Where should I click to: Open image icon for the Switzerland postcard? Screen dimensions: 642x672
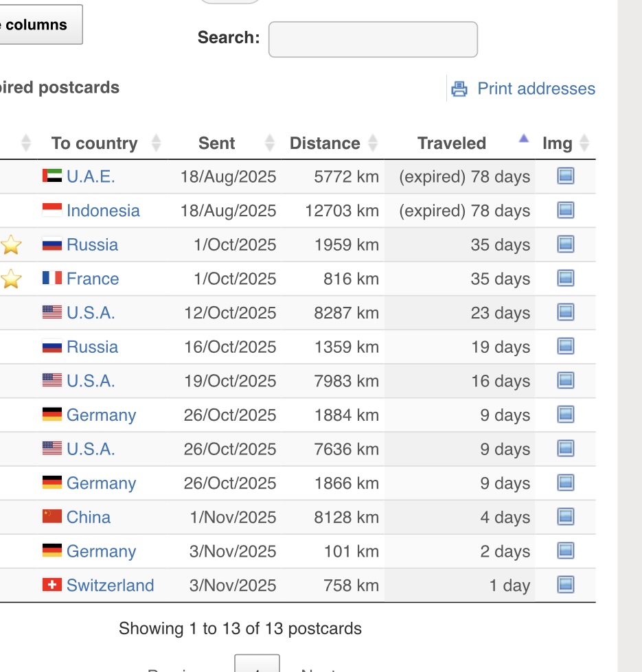tap(565, 585)
